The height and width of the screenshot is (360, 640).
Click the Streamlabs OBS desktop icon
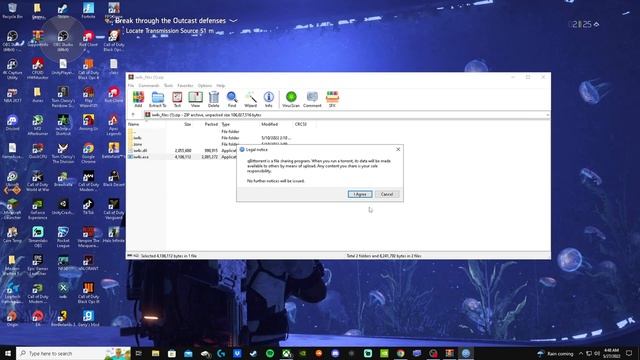[38, 237]
